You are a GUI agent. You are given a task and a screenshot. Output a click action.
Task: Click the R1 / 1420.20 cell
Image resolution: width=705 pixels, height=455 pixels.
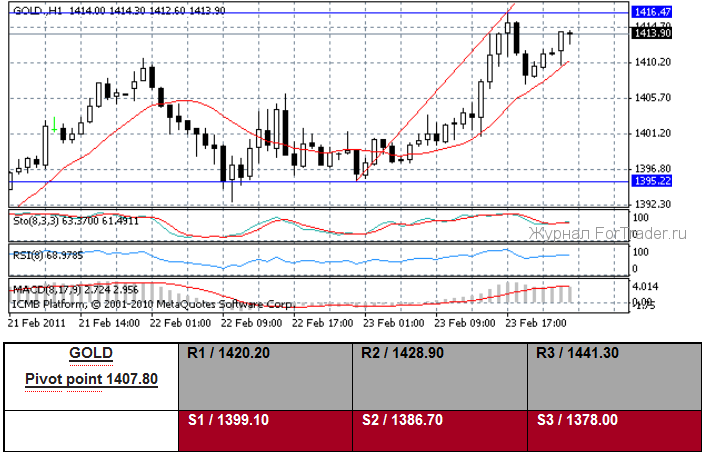coord(265,377)
